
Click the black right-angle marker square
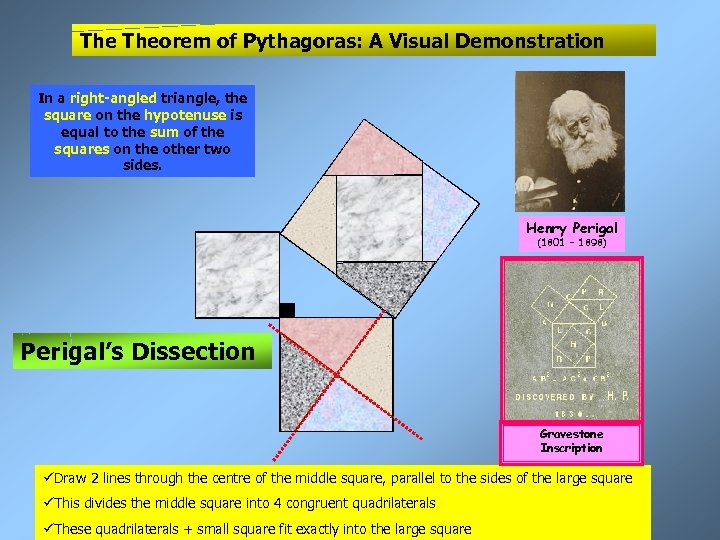click(x=287, y=310)
